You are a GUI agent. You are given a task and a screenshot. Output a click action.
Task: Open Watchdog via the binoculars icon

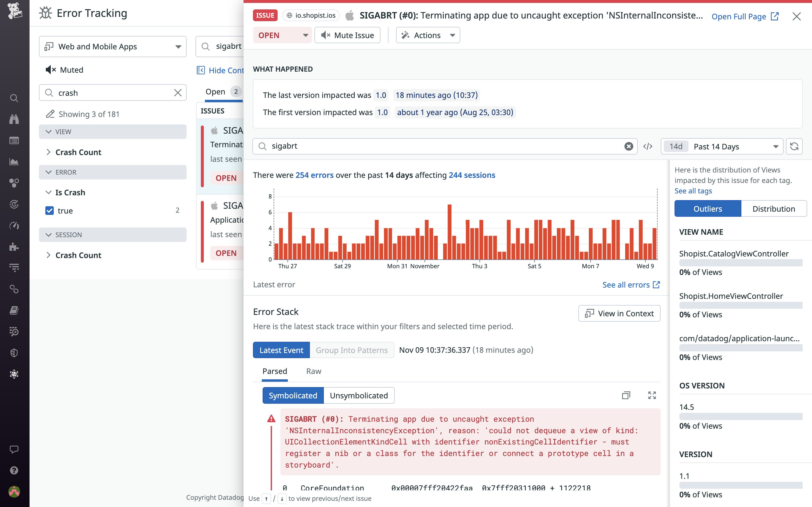[x=14, y=119]
